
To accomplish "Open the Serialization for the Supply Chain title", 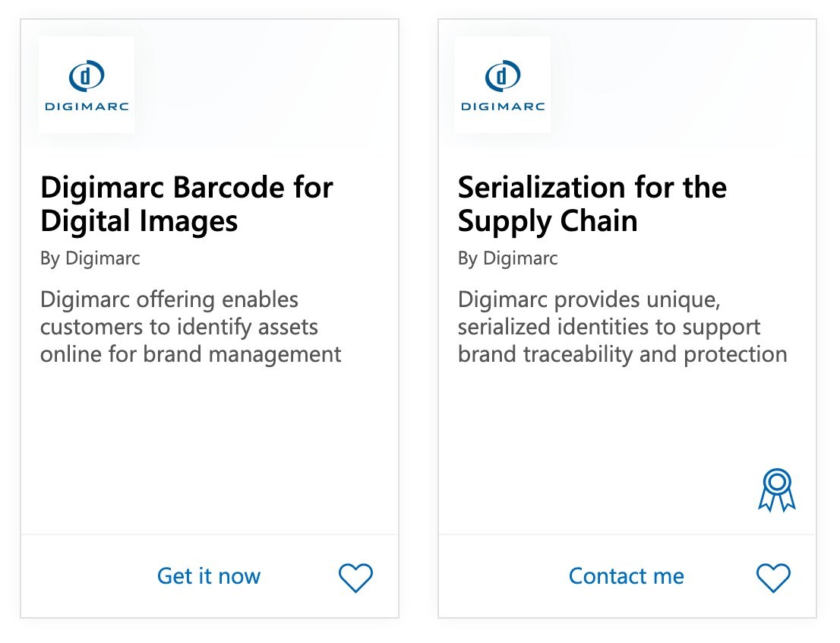I will pos(592,204).
